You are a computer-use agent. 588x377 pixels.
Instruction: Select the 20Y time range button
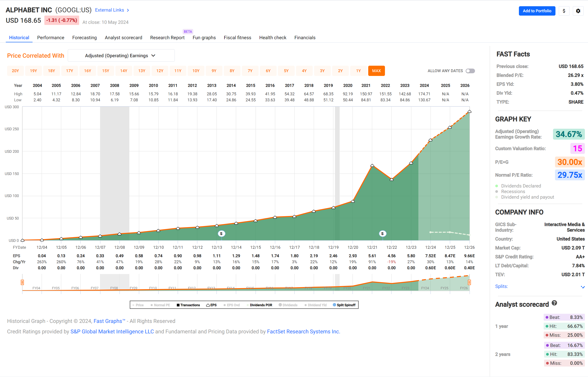pos(15,71)
